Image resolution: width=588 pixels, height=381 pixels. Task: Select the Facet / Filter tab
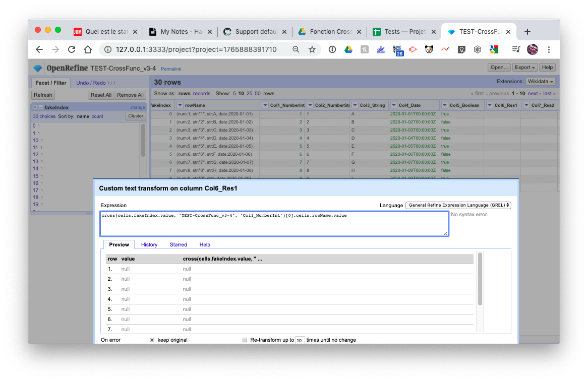(50, 83)
